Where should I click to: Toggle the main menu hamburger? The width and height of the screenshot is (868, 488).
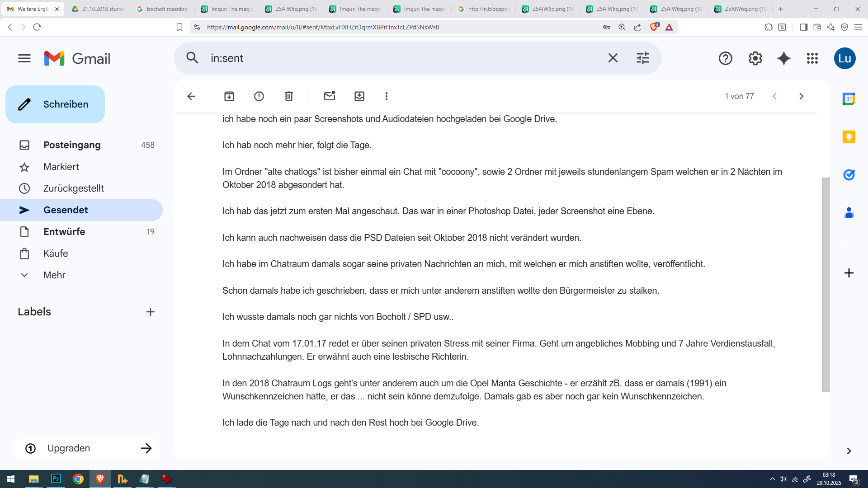click(24, 58)
